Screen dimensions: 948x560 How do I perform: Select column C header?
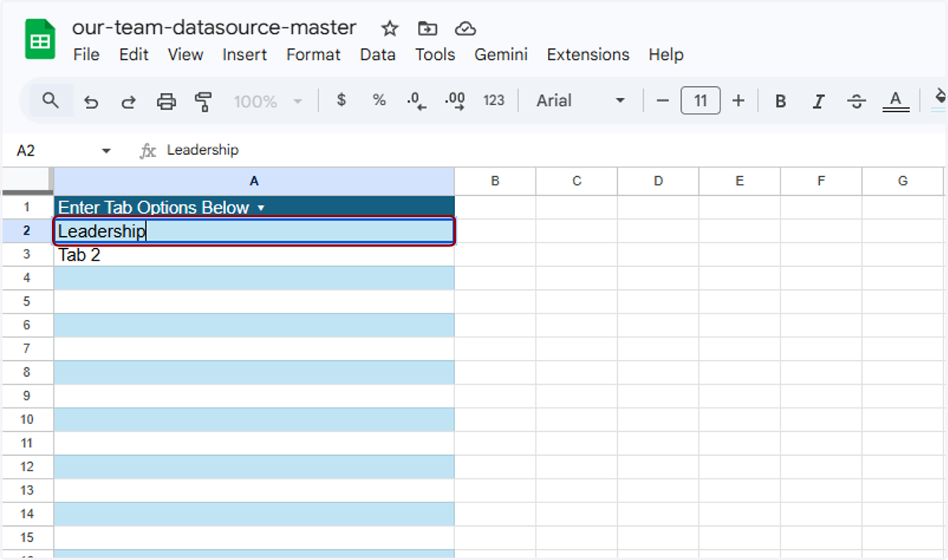coord(577,181)
